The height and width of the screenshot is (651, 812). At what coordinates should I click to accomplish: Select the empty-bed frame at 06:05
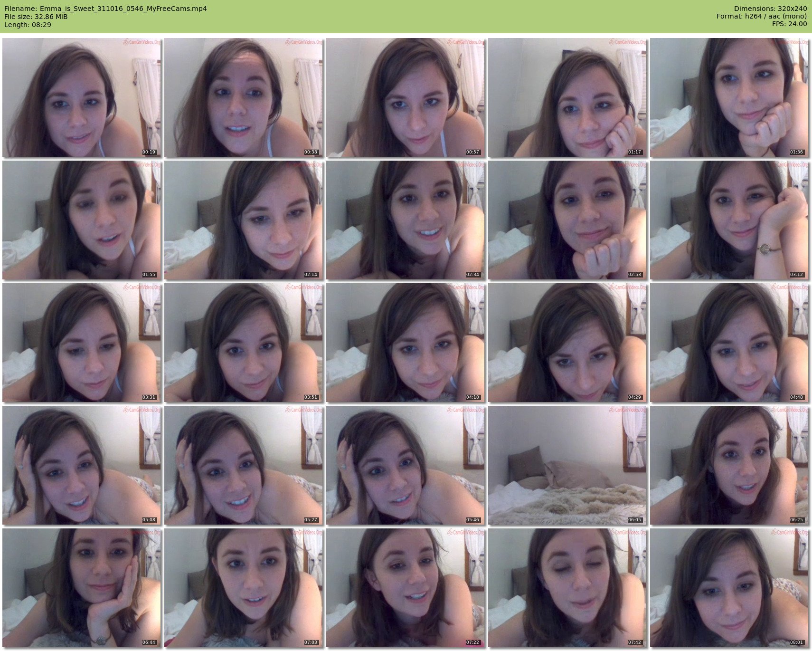tap(567, 465)
